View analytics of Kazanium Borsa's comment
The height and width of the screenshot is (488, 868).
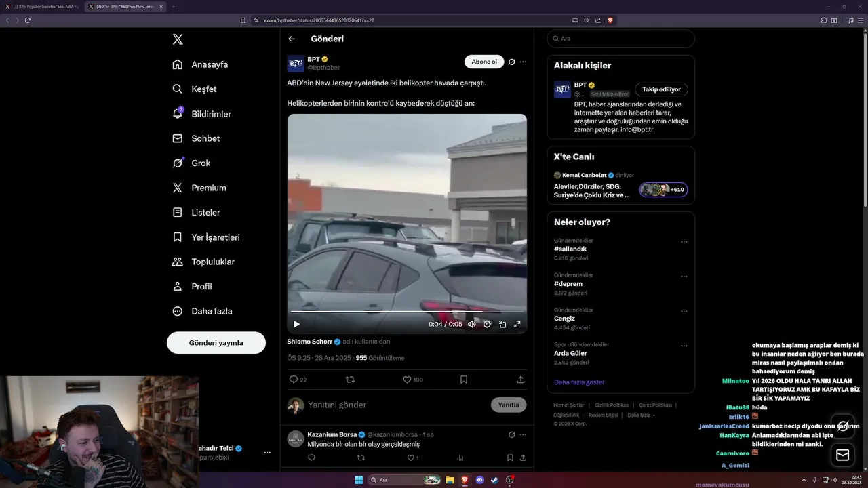tap(460, 458)
